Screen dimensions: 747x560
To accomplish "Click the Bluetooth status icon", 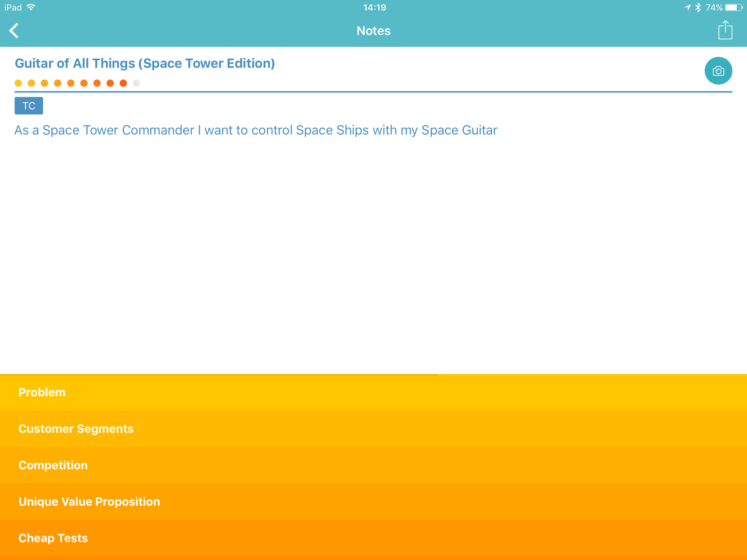I will pyautogui.click(x=698, y=7).
